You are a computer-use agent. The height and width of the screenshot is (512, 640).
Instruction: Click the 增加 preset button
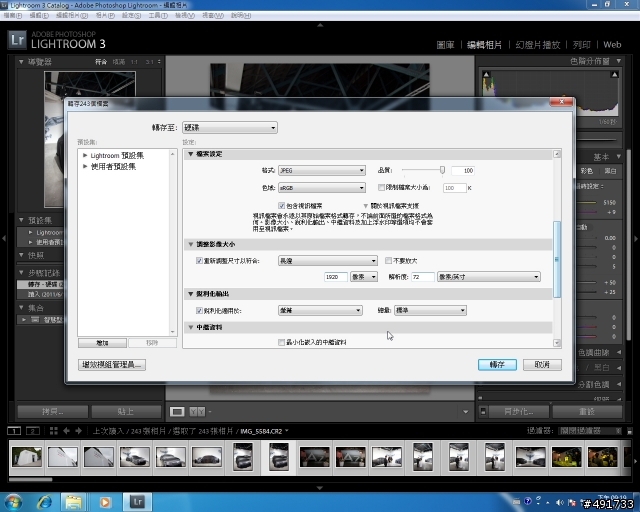[102, 343]
